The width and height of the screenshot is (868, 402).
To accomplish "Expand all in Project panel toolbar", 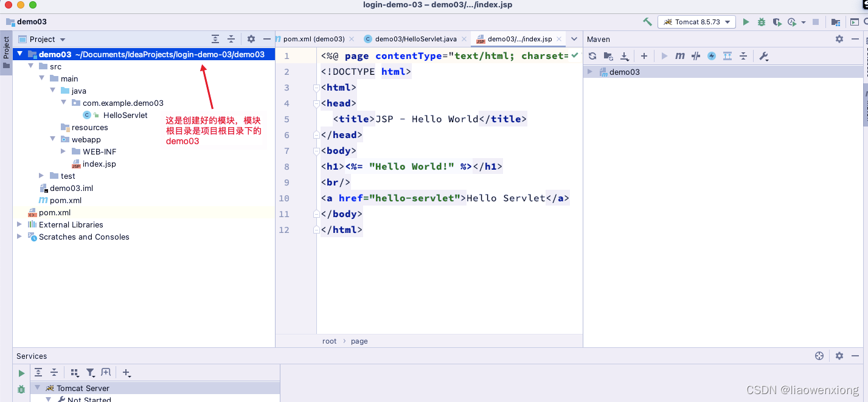I will [215, 39].
